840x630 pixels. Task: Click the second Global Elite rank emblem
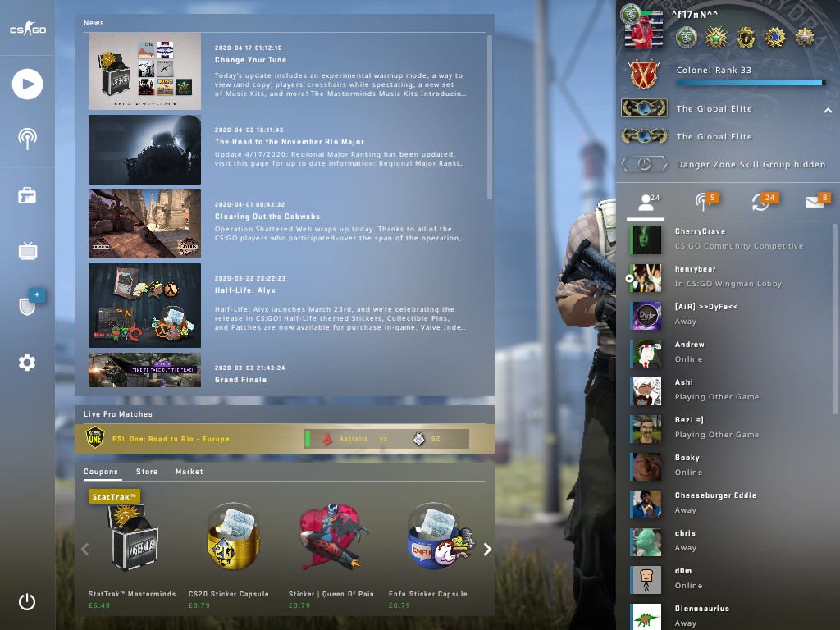click(645, 136)
